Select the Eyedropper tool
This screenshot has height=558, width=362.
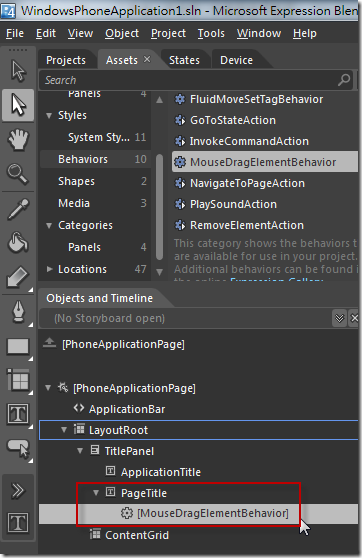pyautogui.click(x=18, y=209)
